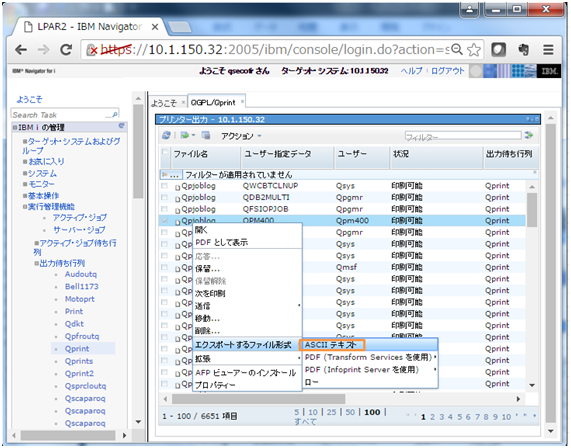Collapse the IBM i の管理 section

tap(15, 127)
